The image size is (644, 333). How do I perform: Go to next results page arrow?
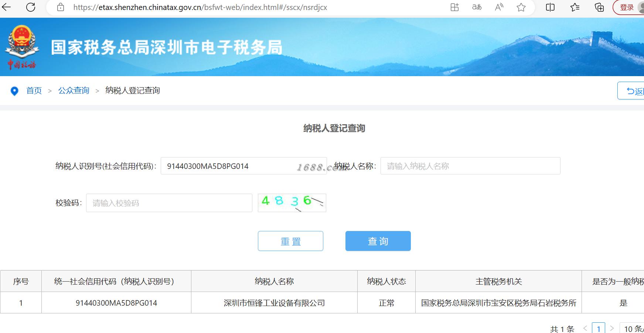click(x=612, y=328)
